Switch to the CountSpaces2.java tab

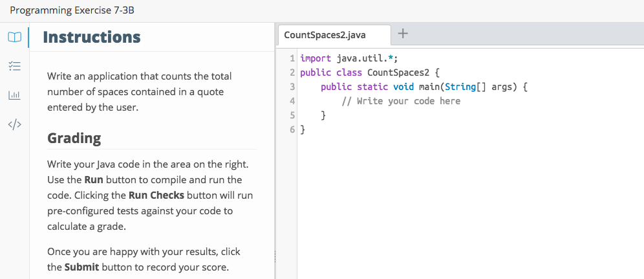point(334,35)
